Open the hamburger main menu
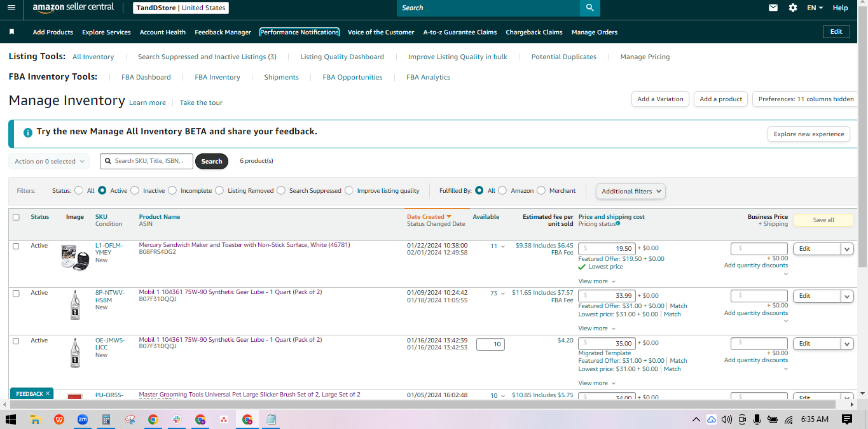Screen dimensions: 868x429 pyautogui.click(x=11, y=8)
